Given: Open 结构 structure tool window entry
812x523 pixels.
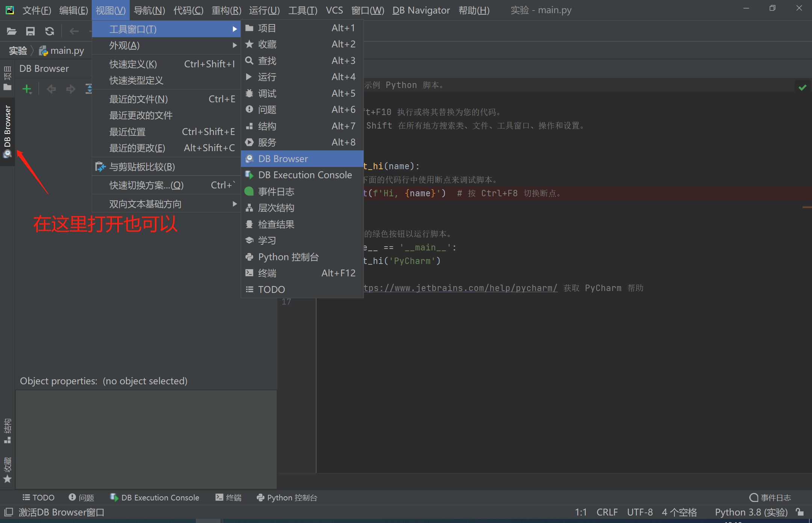Looking at the screenshot, I should [x=302, y=126].
